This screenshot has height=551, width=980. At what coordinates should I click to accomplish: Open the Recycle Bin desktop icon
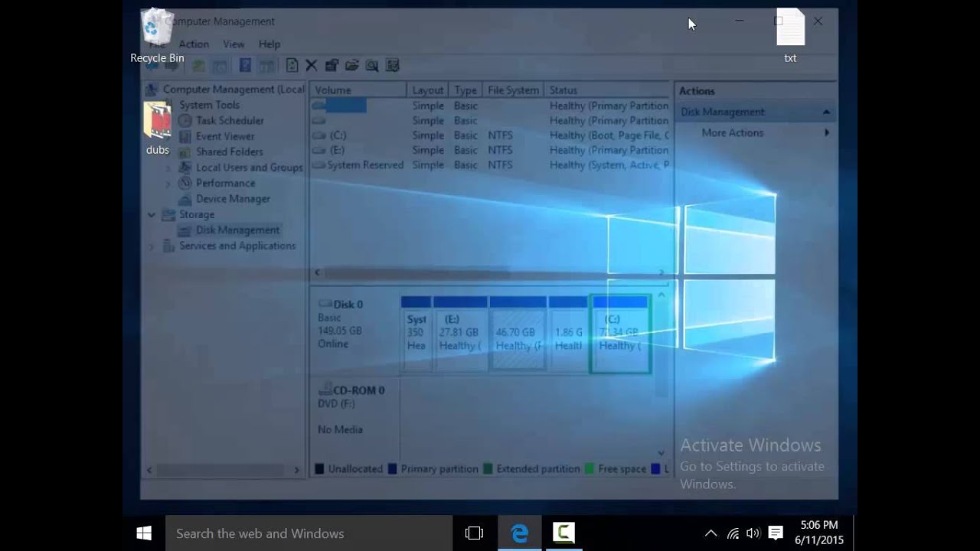click(x=157, y=36)
